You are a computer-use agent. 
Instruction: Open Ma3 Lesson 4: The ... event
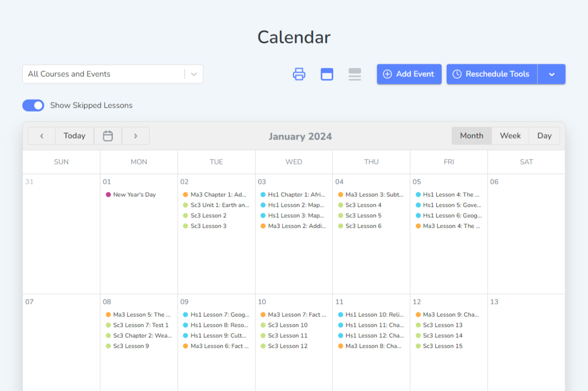pyautogui.click(x=448, y=226)
